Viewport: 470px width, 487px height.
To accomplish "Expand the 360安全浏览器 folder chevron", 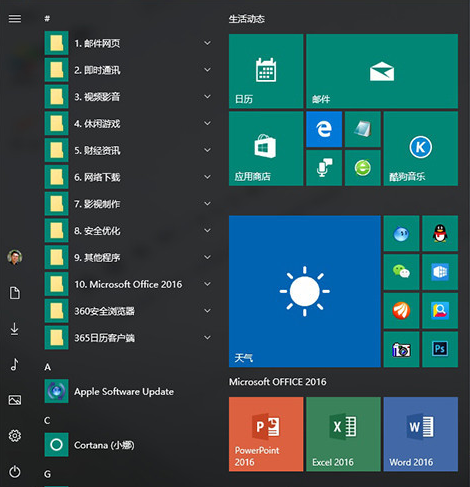I will tap(207, 311).
